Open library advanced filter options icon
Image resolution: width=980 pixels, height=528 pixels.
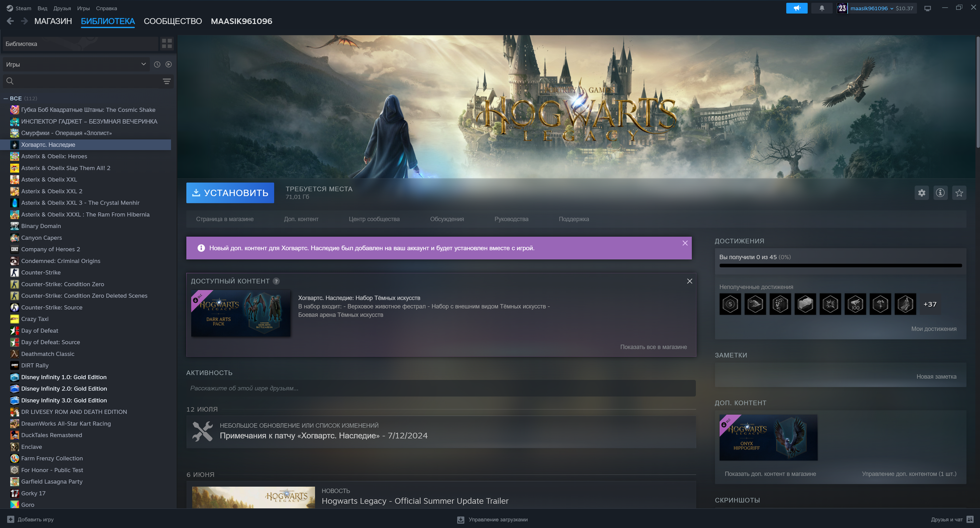167,81
